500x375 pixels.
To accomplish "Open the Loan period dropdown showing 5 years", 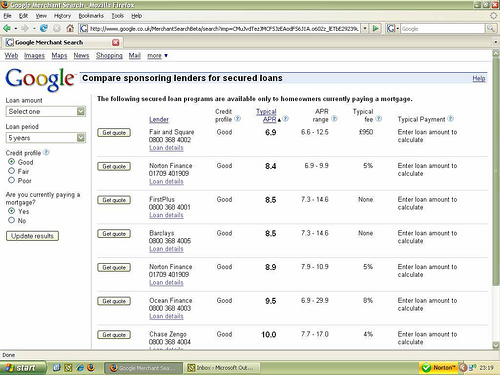I will click(x=46, y=138).
